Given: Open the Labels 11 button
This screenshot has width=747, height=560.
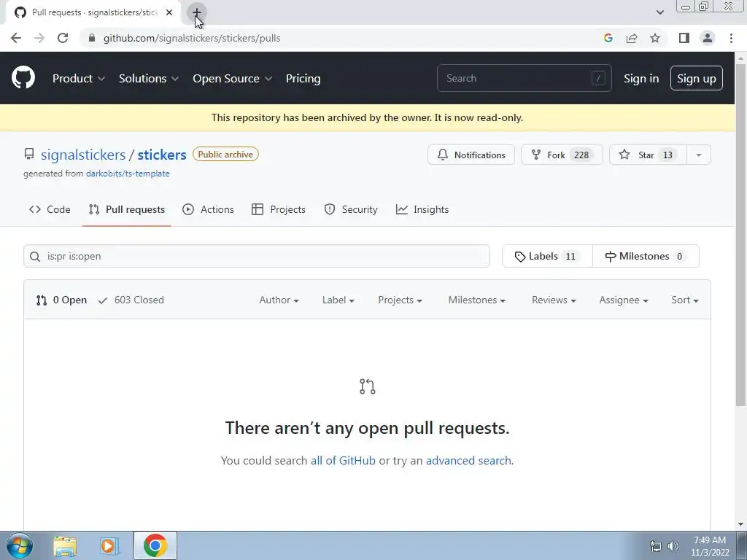Looking at the screenshot, I should pyautogui.click(x=547, y=256).
